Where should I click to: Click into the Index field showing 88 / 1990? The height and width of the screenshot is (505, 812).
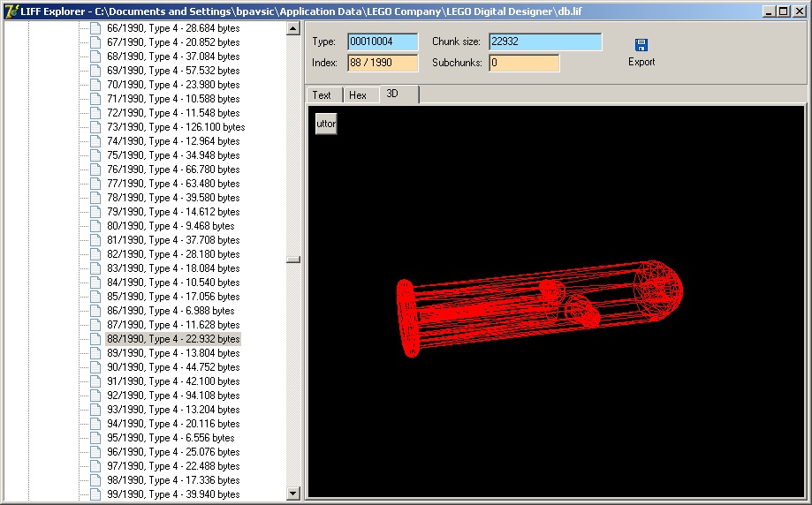[x=383, y=63]
